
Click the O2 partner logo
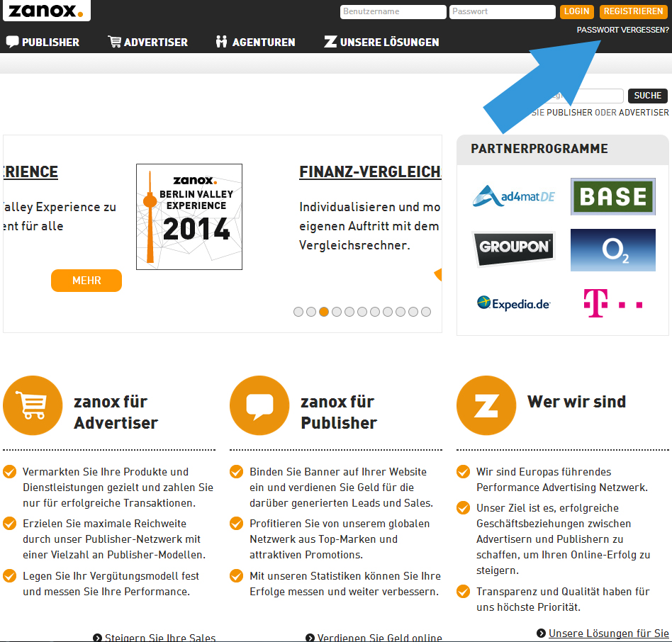613,250
